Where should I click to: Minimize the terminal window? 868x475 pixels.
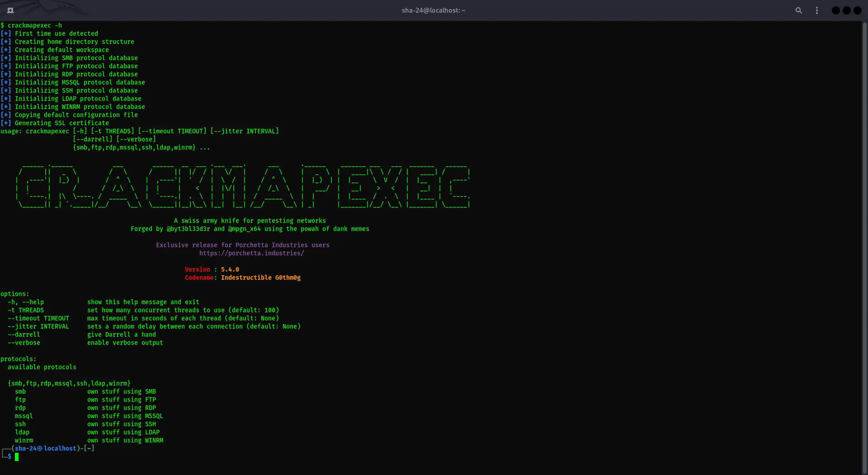coord(835,10)
